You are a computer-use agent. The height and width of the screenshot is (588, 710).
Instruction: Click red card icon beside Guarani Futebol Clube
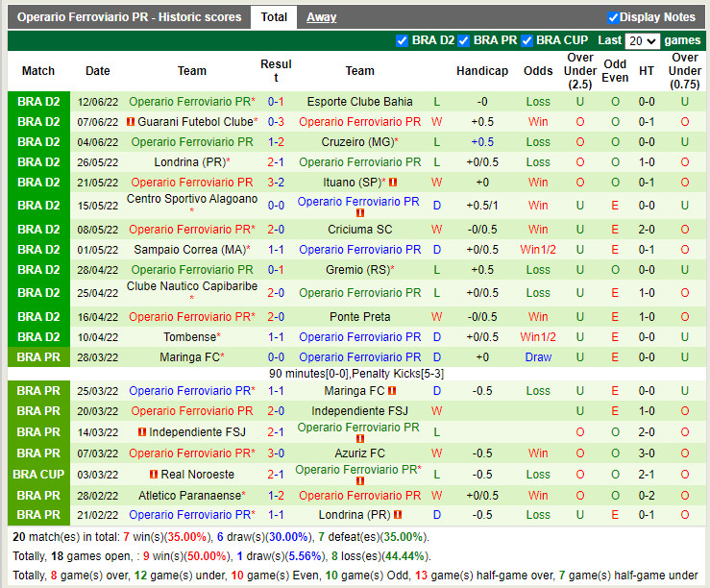click(131, 122)
